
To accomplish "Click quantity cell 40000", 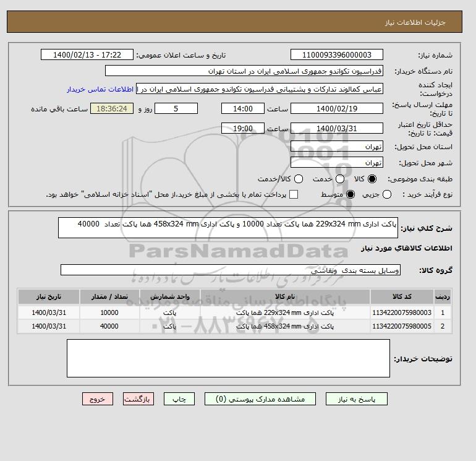I will tap(109, 326).
